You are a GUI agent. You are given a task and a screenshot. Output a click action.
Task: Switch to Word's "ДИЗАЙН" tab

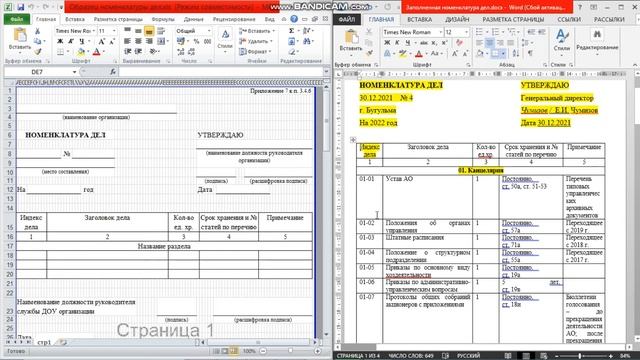[x=457, y=20]
